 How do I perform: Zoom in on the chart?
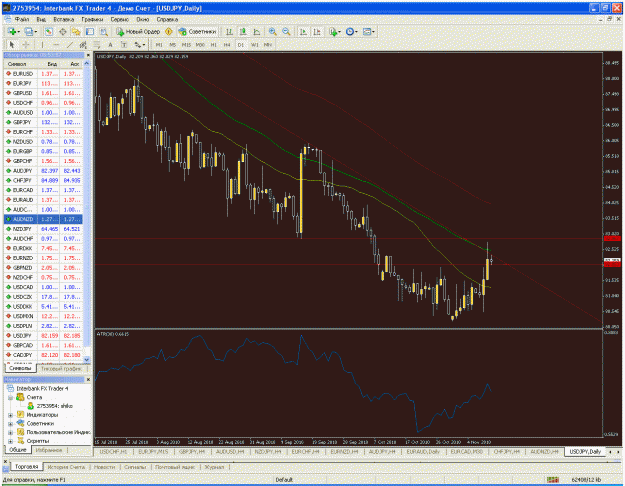(x=273, y=31)
